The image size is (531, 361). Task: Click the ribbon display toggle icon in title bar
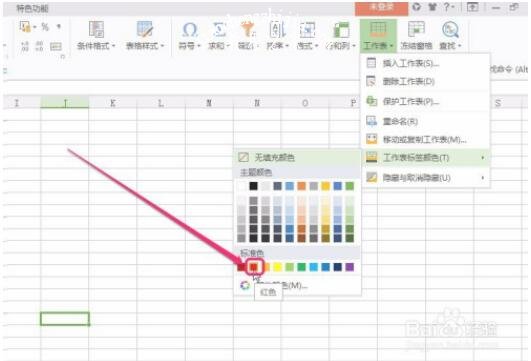tap(473, 7)
